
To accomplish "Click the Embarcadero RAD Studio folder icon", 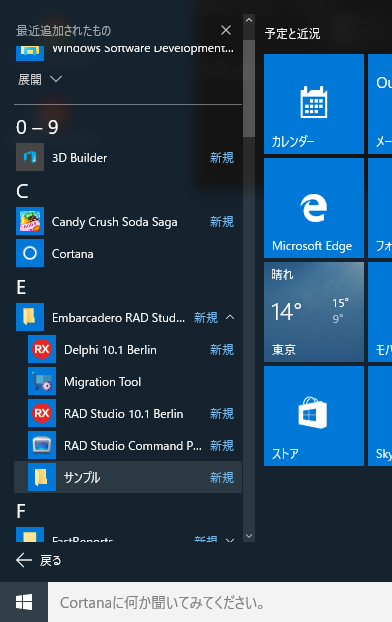I will (x=30, y=317).
